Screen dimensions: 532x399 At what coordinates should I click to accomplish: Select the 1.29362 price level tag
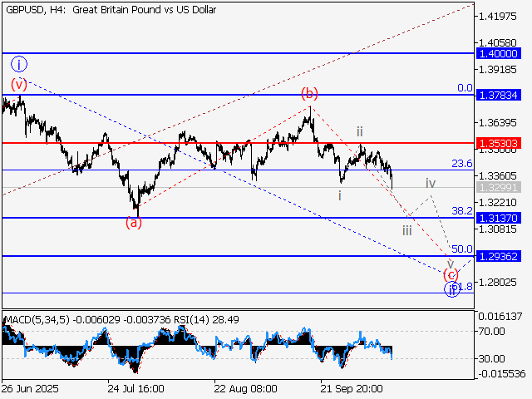(x=499, y=257)
